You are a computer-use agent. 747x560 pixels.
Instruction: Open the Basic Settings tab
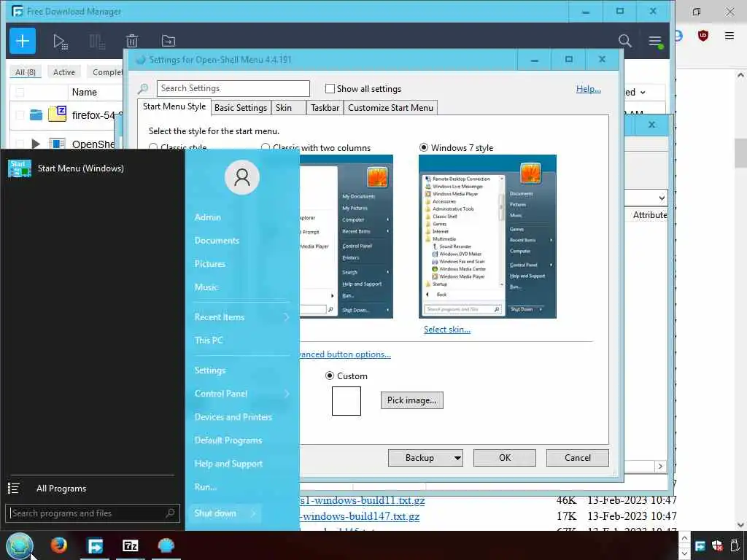[241, 108]
